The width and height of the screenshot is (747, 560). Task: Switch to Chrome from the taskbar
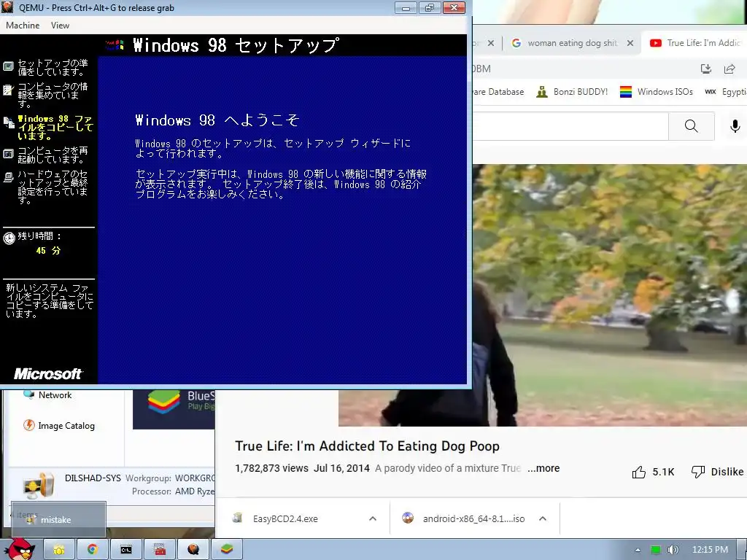point(93,550)
